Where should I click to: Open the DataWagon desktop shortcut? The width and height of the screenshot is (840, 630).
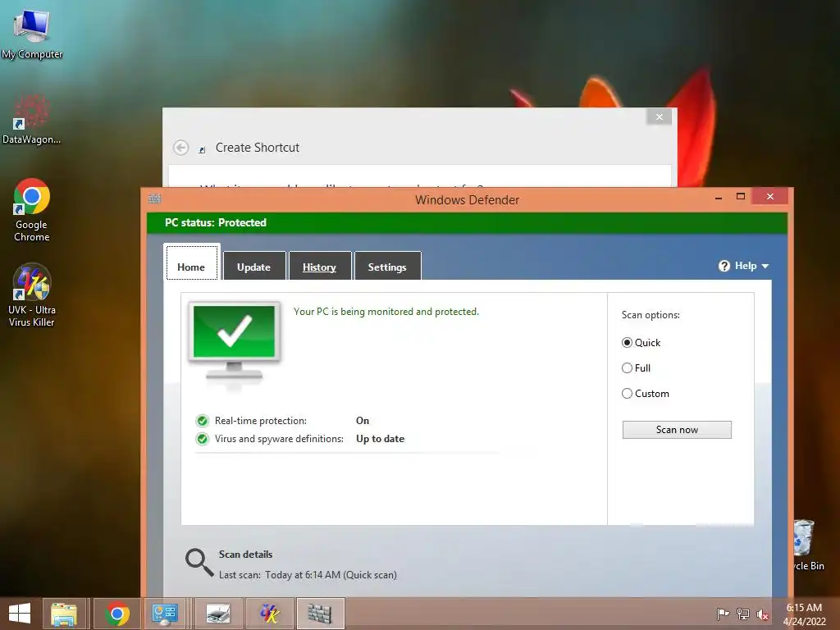pyautogui.click(x=32, y=119)
